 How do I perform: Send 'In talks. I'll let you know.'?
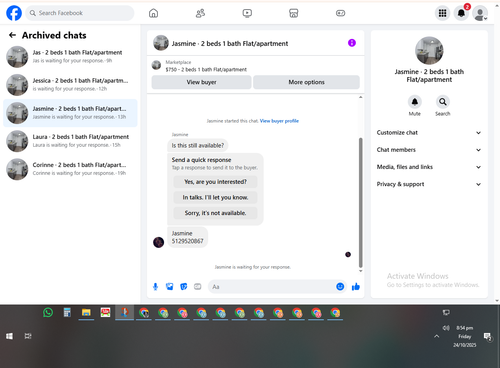point(215,197)
